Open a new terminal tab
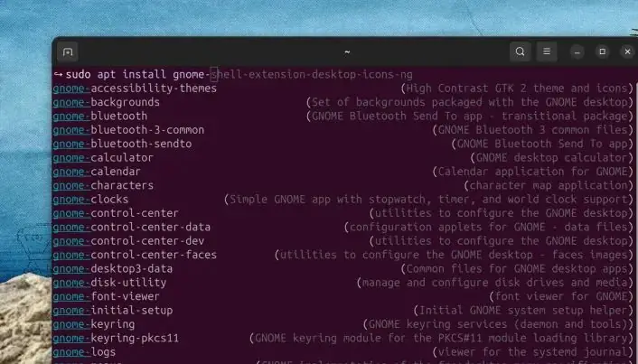This screenshot has height=364, width=638. tap(68, 52)
